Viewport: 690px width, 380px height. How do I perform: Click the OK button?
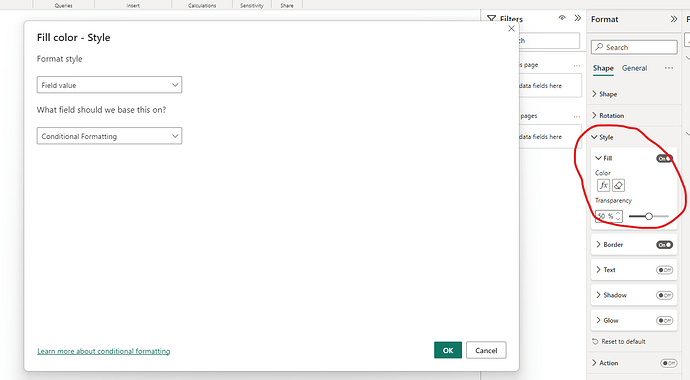pyautogui.click(x=448, y=350)
